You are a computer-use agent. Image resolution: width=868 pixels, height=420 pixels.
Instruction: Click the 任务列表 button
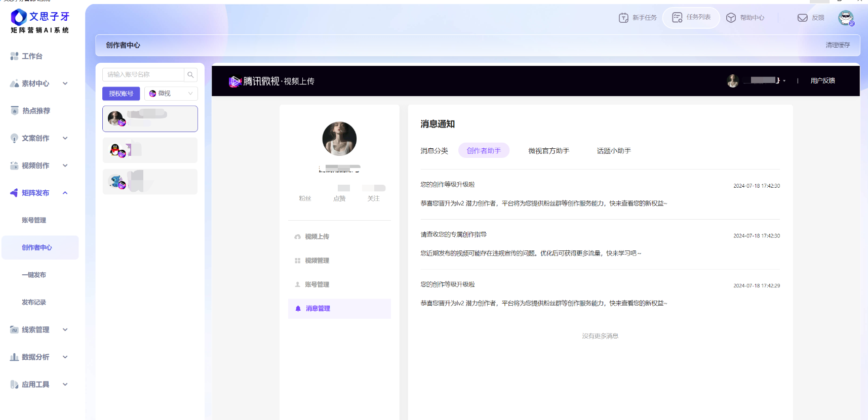coord(691,18)
